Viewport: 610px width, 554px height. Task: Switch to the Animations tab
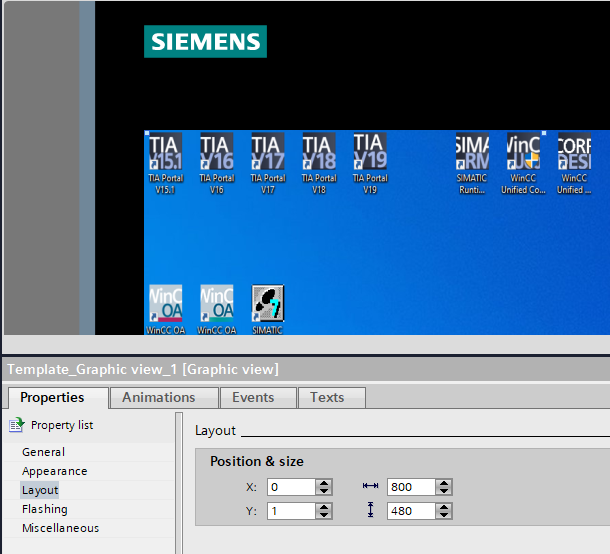(159, 397)
